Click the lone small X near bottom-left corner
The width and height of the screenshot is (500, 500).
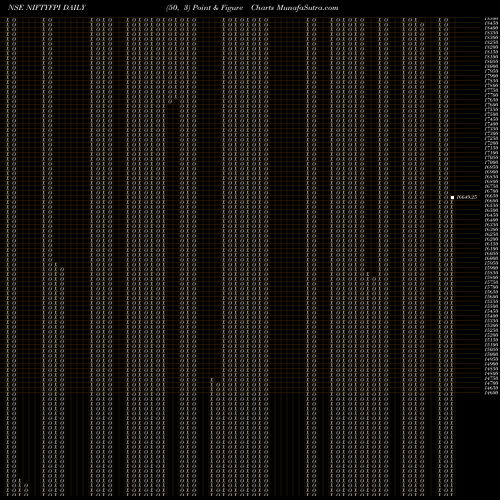(x=20, y=480)
